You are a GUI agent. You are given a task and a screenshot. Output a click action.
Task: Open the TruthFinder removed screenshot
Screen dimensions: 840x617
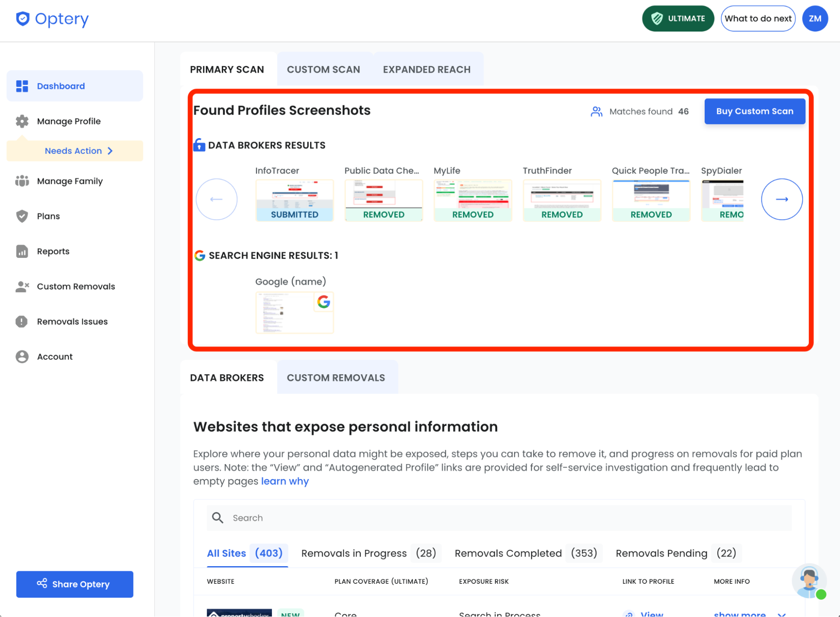(562, 200)
